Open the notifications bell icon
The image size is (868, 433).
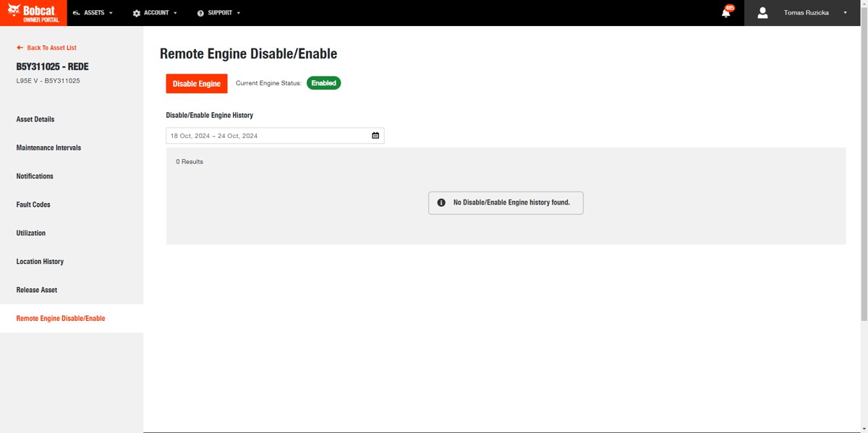[x=726, y=13]
